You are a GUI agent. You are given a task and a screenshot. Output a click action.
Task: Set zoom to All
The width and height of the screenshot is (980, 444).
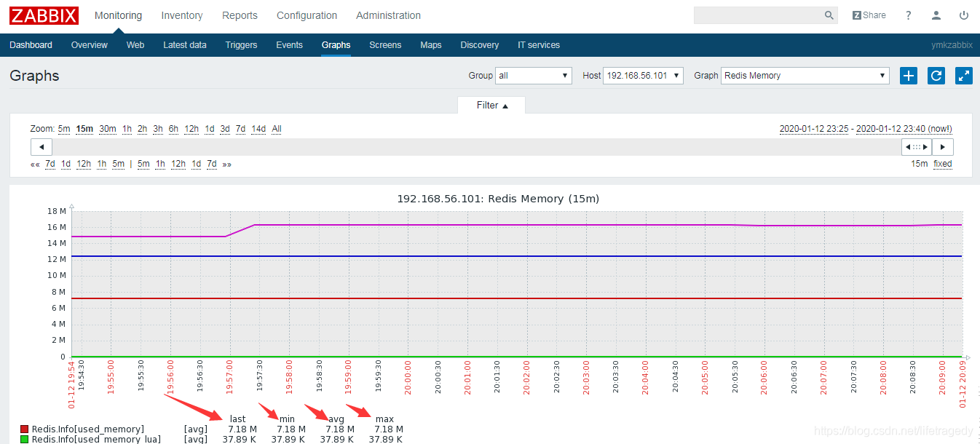[277, 129]
